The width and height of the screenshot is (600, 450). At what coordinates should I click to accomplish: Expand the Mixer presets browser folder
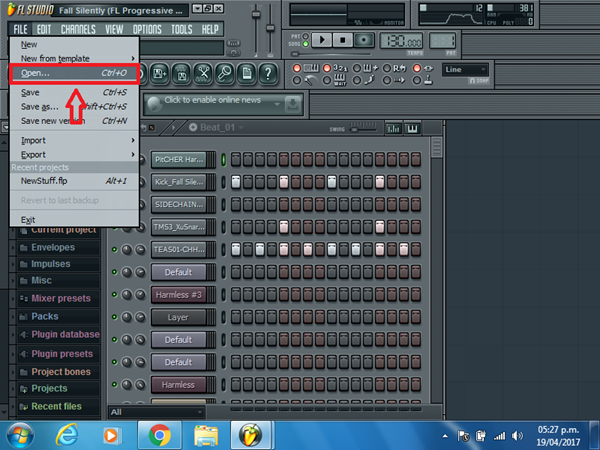58,298
